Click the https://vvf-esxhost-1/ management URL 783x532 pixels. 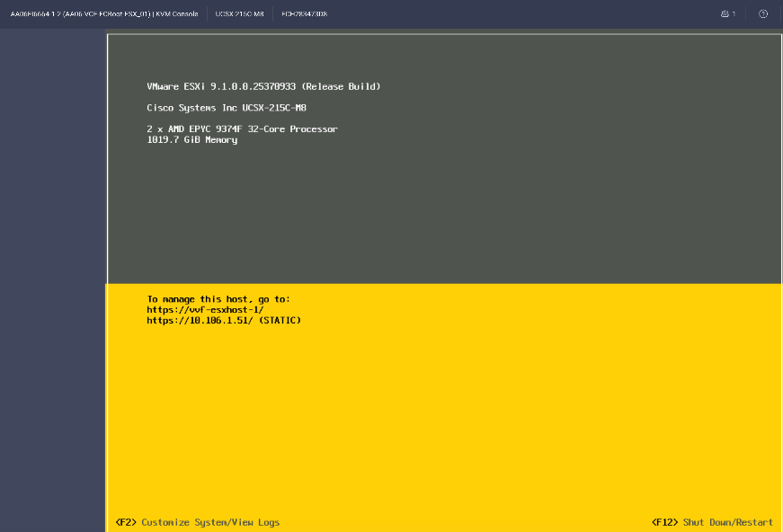coord(205,310)
